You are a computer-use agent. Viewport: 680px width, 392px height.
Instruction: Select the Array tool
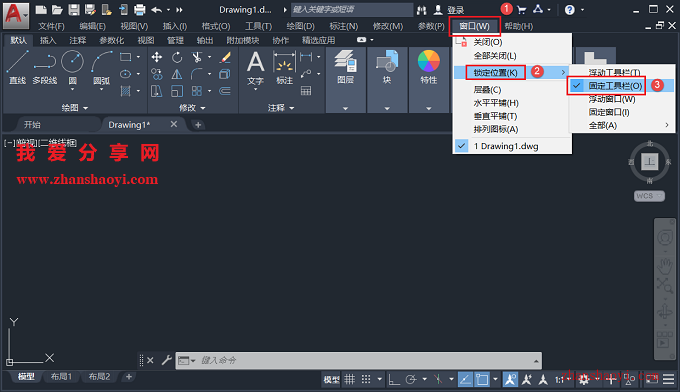click(197, 91)
